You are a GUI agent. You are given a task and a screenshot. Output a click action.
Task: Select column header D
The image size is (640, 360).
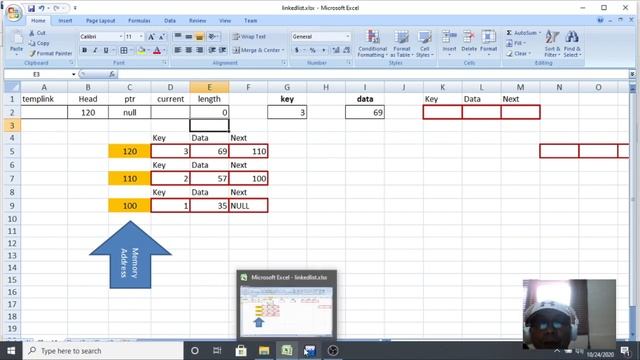pyautogui.click(x=170, y=87)
